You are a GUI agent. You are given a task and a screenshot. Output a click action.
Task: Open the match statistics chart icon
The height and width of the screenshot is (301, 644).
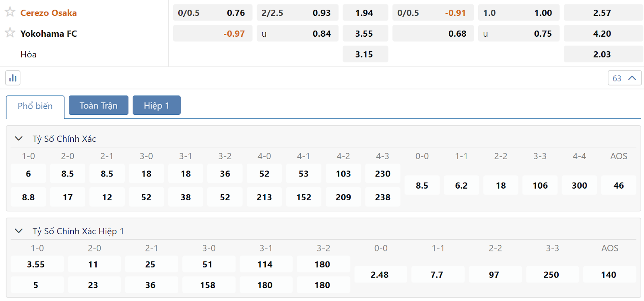tap(13, 78)
